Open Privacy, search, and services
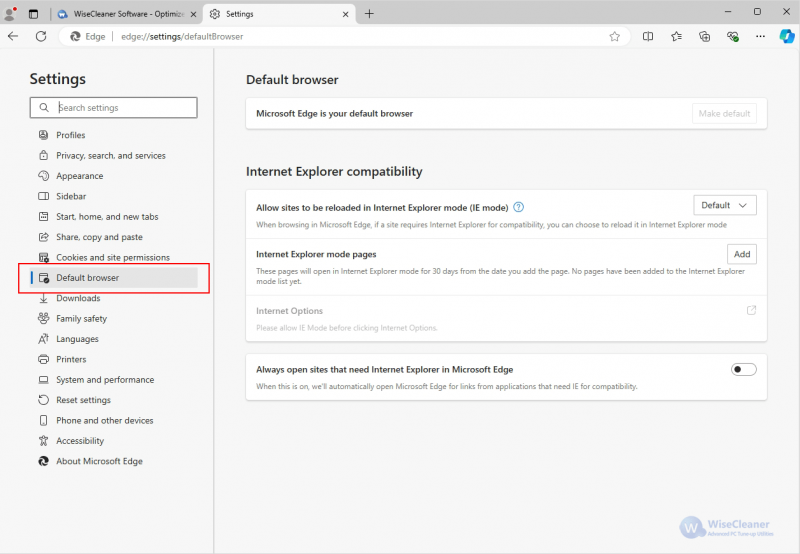The width and height of the screenshot is (800, 554). [111, 156]
